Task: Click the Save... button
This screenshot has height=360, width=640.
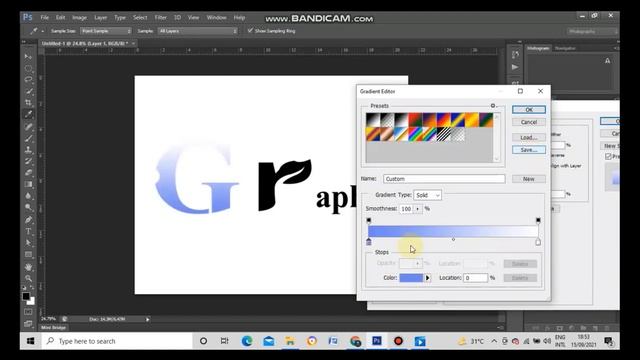Action: pos(529,150)
